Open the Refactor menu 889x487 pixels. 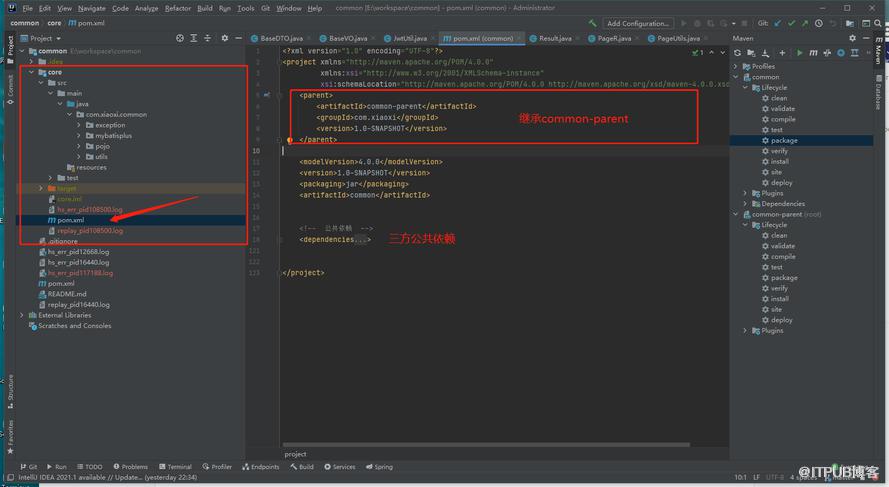(x=177, y=8)
